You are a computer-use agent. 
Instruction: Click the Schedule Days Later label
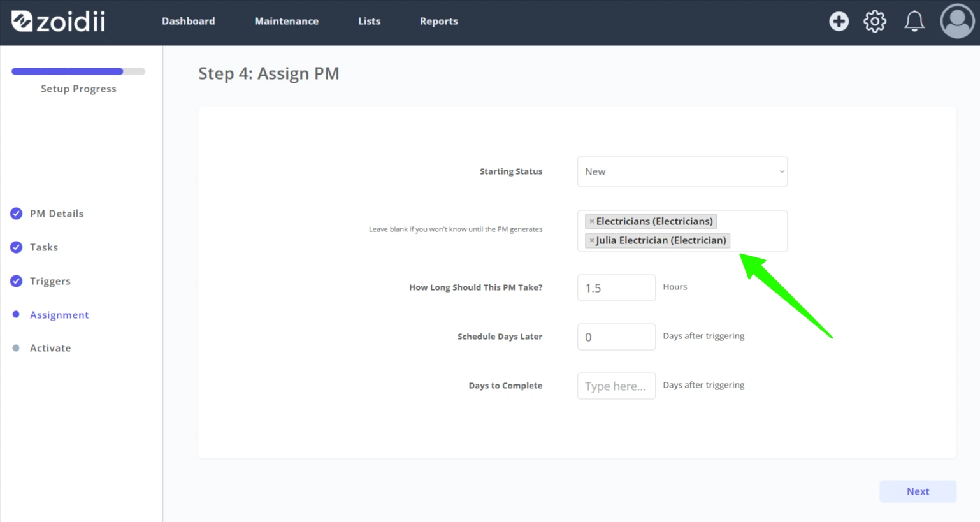pos(500,337)
